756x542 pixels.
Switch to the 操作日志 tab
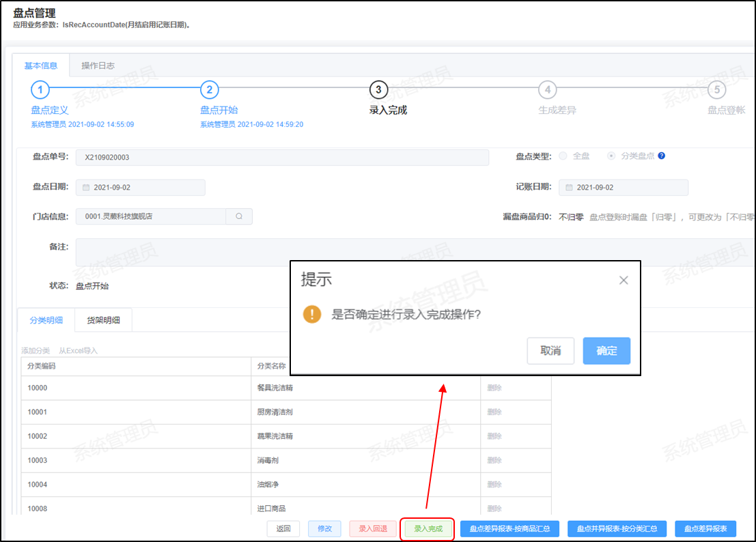[98, 66]
